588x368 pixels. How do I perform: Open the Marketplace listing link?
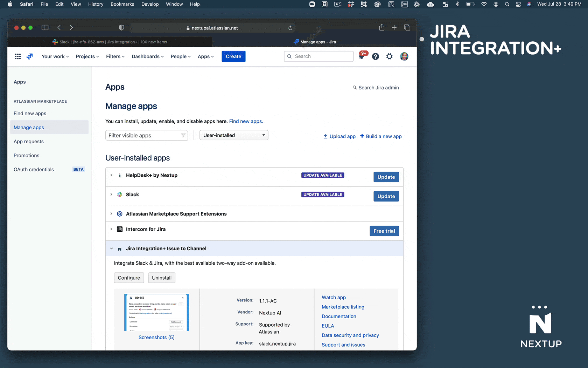point(343,307)
